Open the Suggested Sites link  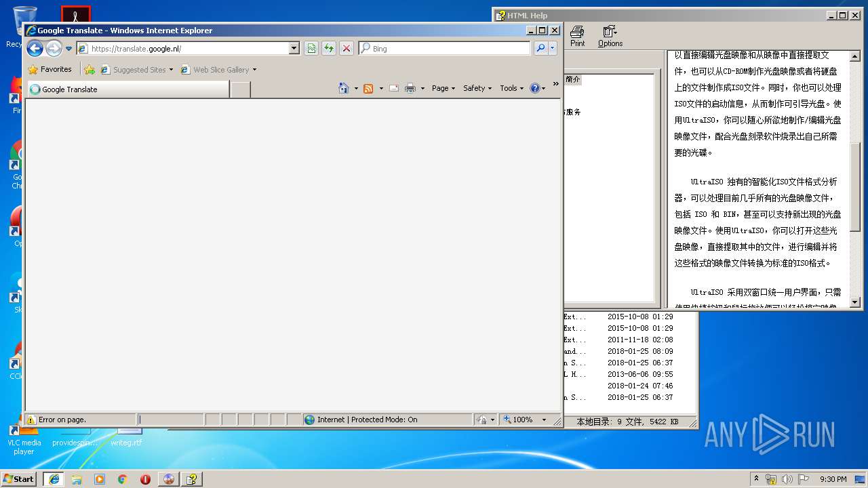(x=137, y=69)
